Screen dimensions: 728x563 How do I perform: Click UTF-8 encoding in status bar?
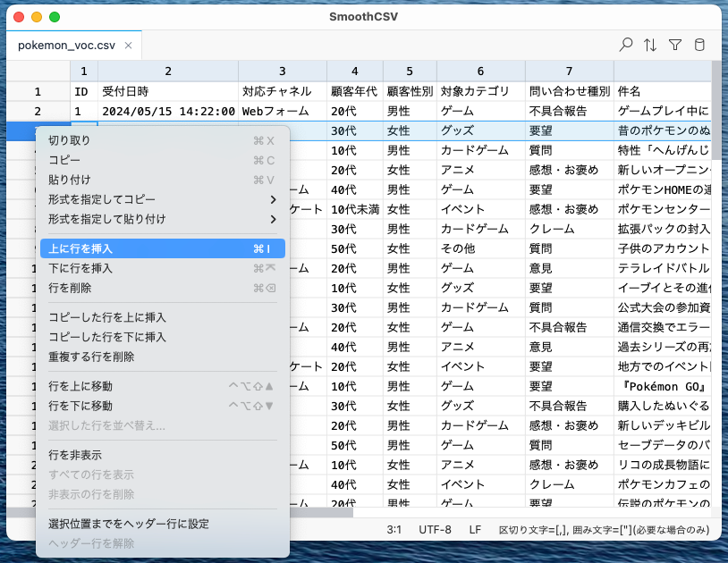click(x=435, y=530)
